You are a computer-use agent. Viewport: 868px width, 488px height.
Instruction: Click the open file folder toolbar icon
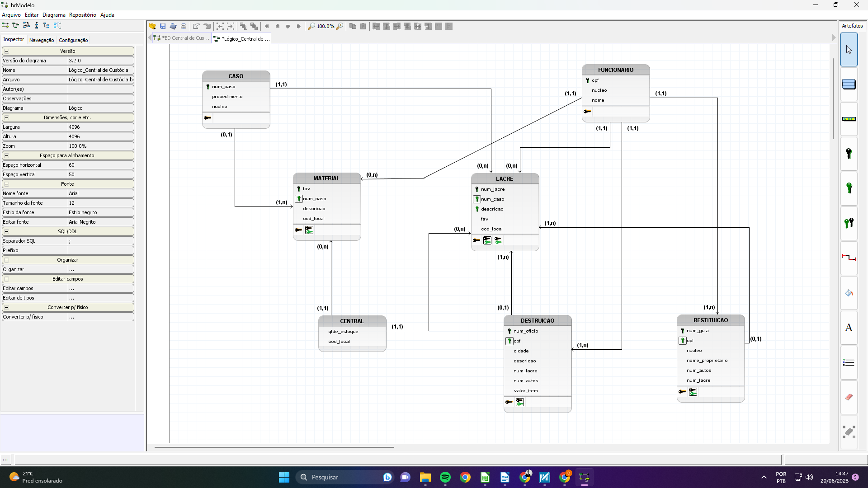[x=152, y=26]
